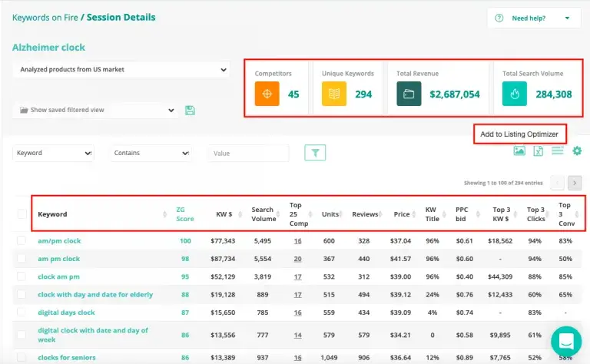Open the chat support bubble icon
The width and height of the screenshot is (590, 364).
pyautogui.click(x=565, y=341)
